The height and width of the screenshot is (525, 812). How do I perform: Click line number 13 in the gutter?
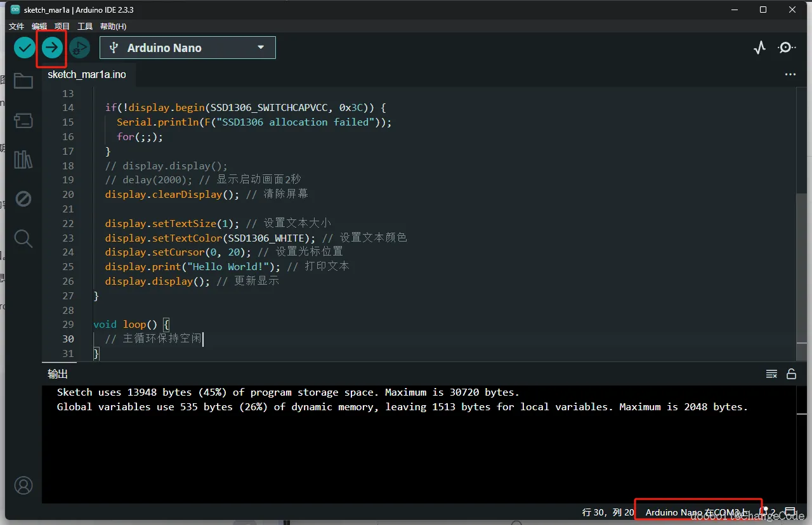(68, 94)
